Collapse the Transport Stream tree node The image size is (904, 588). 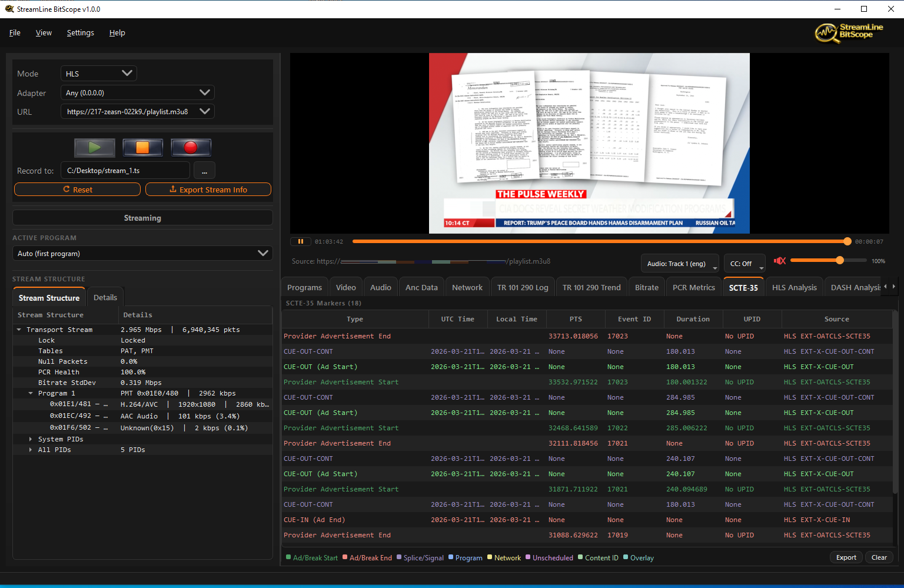point(19,330)
